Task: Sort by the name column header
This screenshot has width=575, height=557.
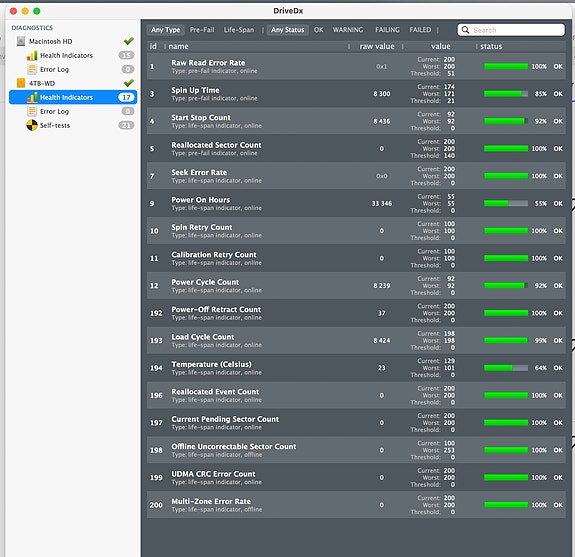Action: point(179,46)
